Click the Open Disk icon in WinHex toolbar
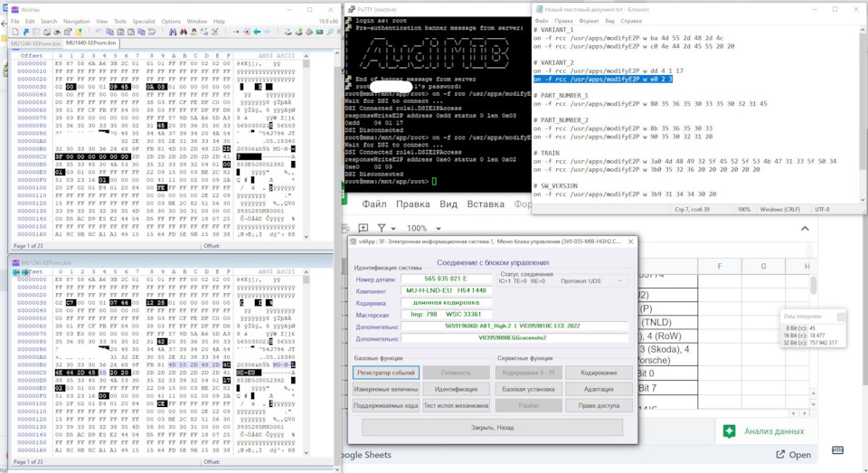The height and width of the screenshot is (473, 868). [x=288, y=33]
